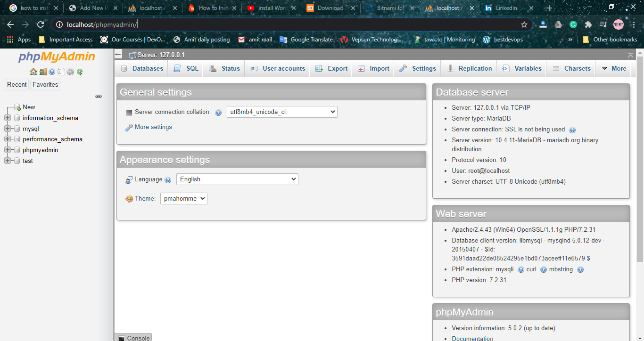The image size is (644, 341).
Task: Click help icon next to Language label
Action: [x=168, y=180]
